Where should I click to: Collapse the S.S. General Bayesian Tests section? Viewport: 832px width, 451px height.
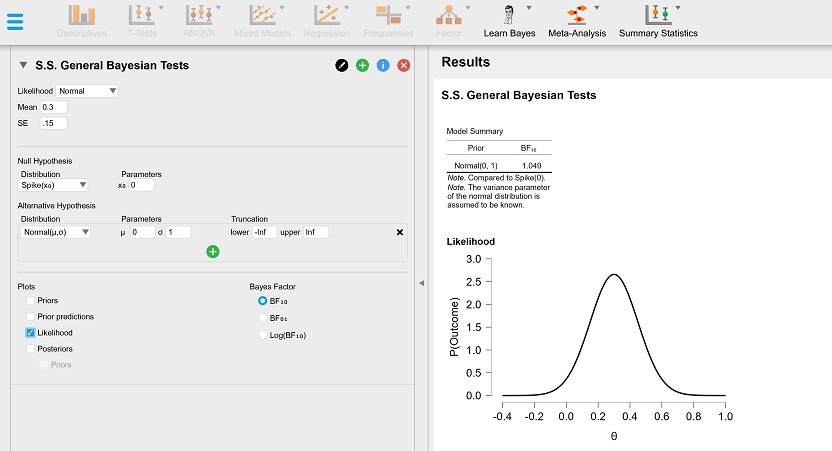23,66
